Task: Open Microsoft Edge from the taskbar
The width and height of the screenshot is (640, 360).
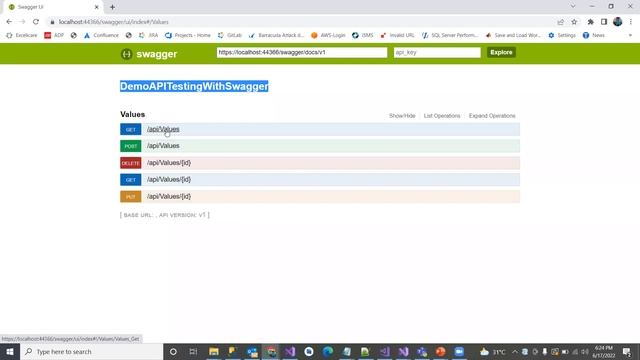Action: point(327,351)
